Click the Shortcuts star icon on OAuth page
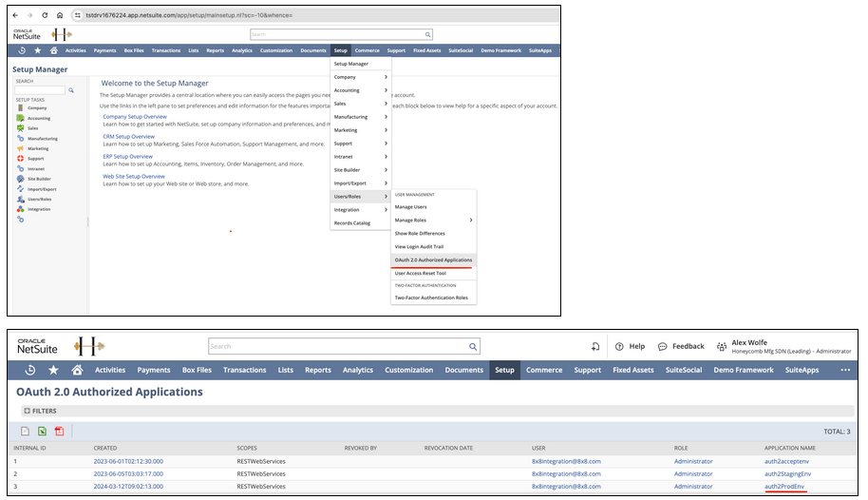 point(53,370)
